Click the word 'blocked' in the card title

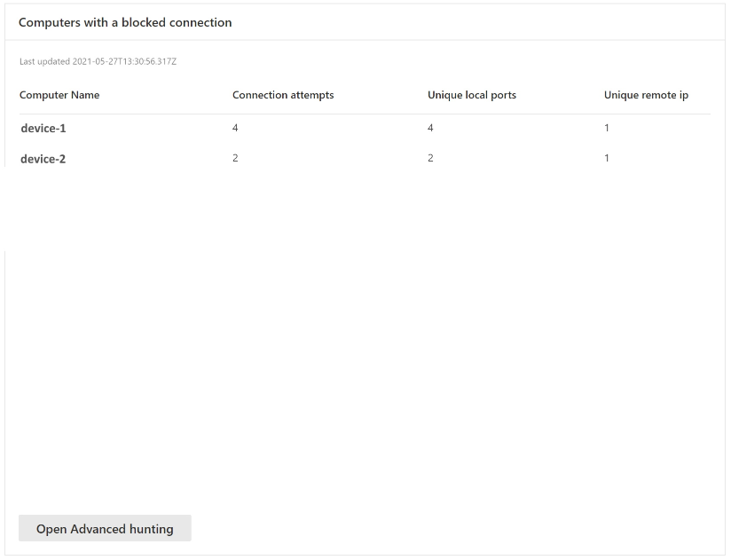pyautogui.click(x=142, y=22)
